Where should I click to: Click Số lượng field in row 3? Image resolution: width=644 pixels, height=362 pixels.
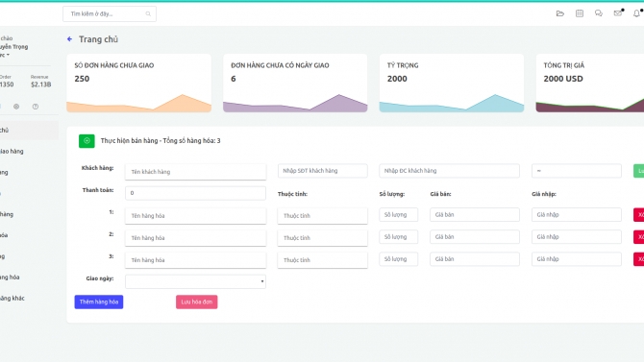click(398, 259)
